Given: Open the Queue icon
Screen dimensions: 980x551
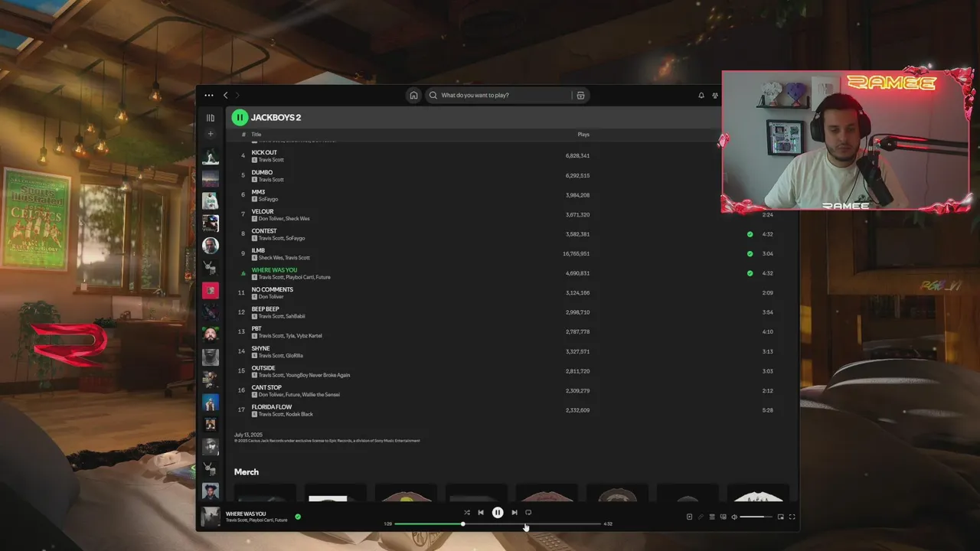Looking at the screenshot, I should click(712, 517).
